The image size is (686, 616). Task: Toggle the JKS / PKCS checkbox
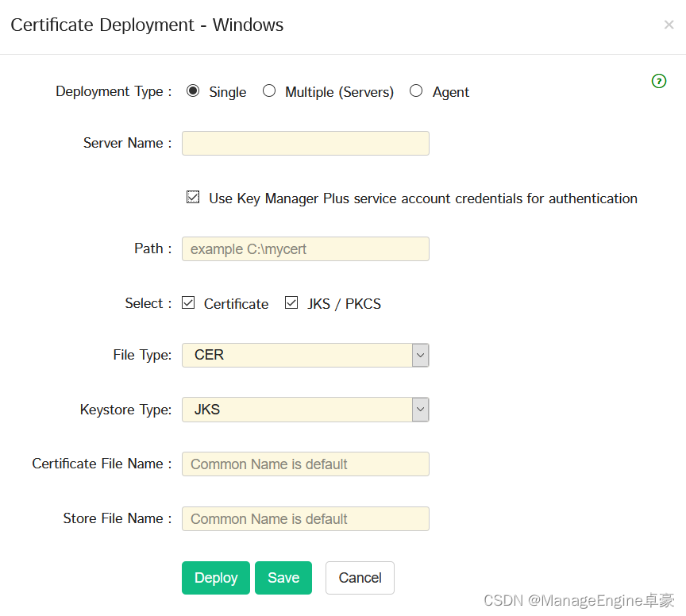tap(291, 302)
